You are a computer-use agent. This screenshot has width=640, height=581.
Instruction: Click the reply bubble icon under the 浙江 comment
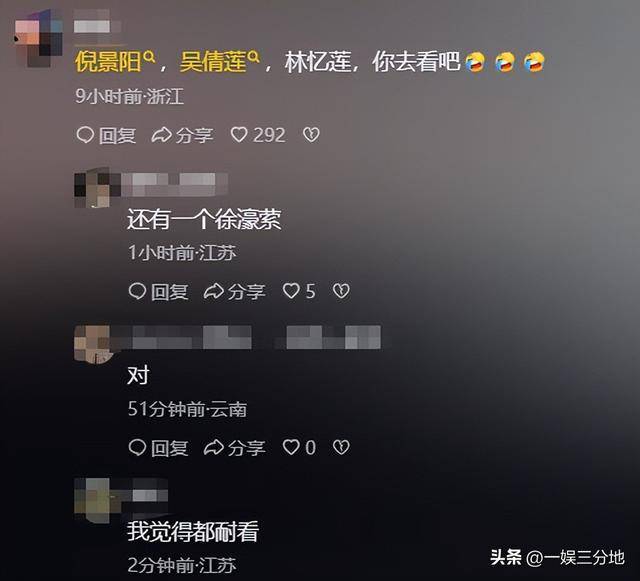click(85, 135)
